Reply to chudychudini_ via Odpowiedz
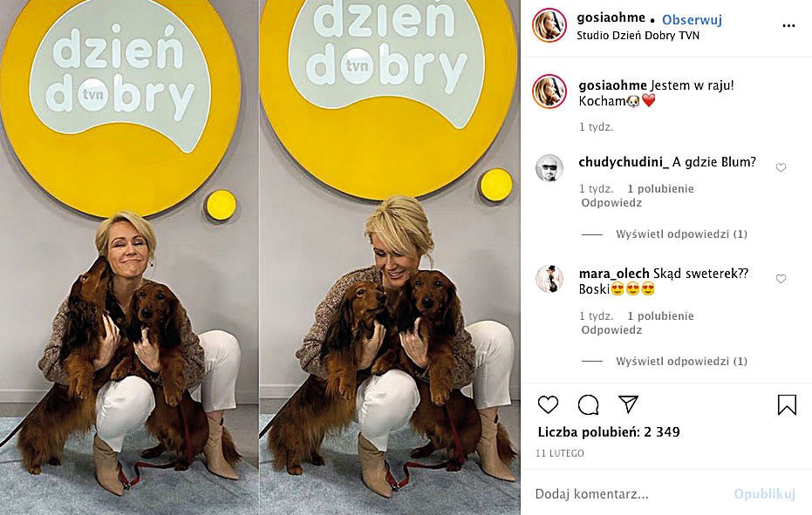Viewport: 812px width, 515px height. coord(611,203)
